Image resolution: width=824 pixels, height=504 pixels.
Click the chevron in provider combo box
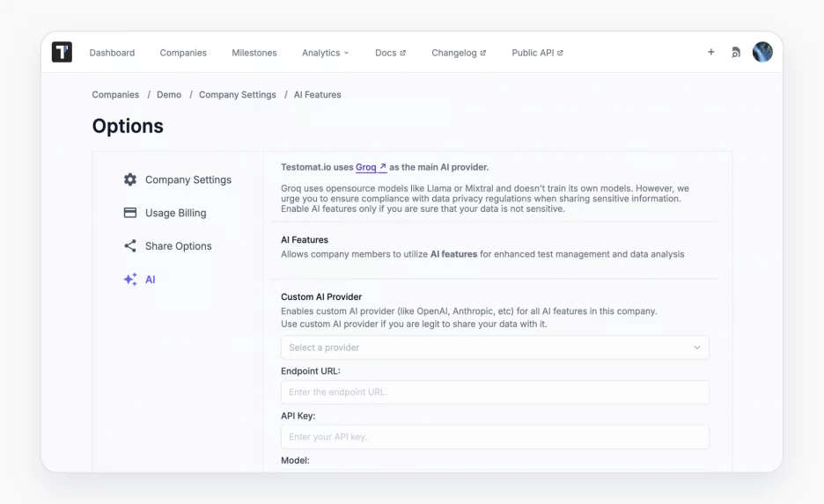(697, 347)
